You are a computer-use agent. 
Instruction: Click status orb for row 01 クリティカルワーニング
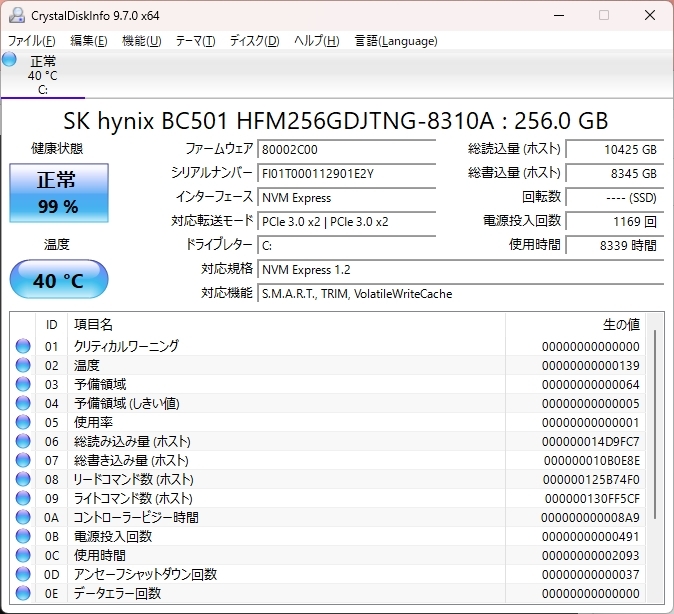pyautogui.click(x=23, y=346)
